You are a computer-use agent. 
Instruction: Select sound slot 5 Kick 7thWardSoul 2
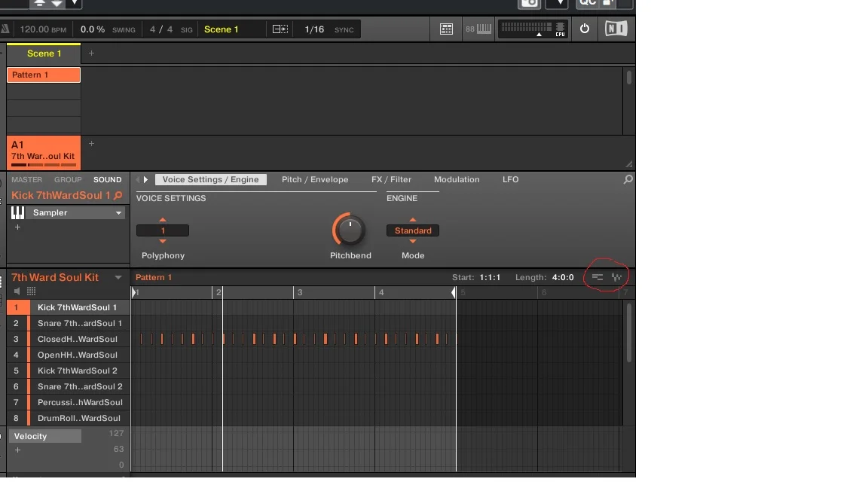[68, 371]
